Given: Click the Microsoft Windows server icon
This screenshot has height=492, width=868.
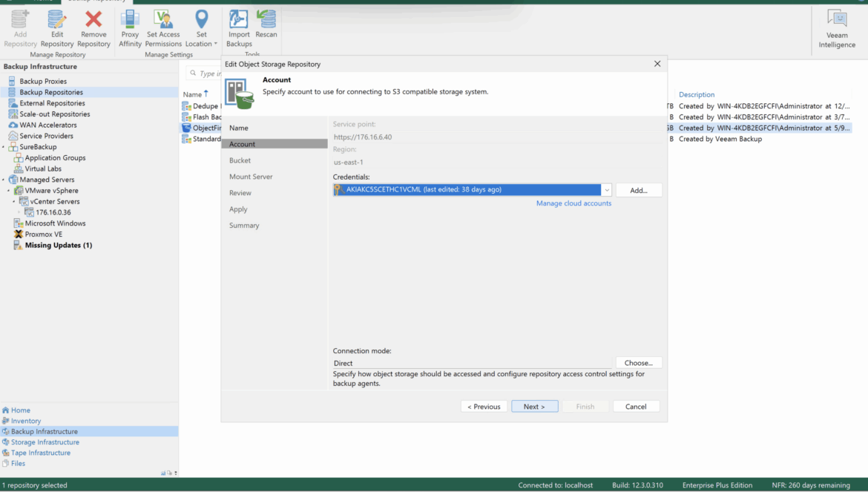Looking at the screenshot, I should pyautogui.click(x=19, y=223).
